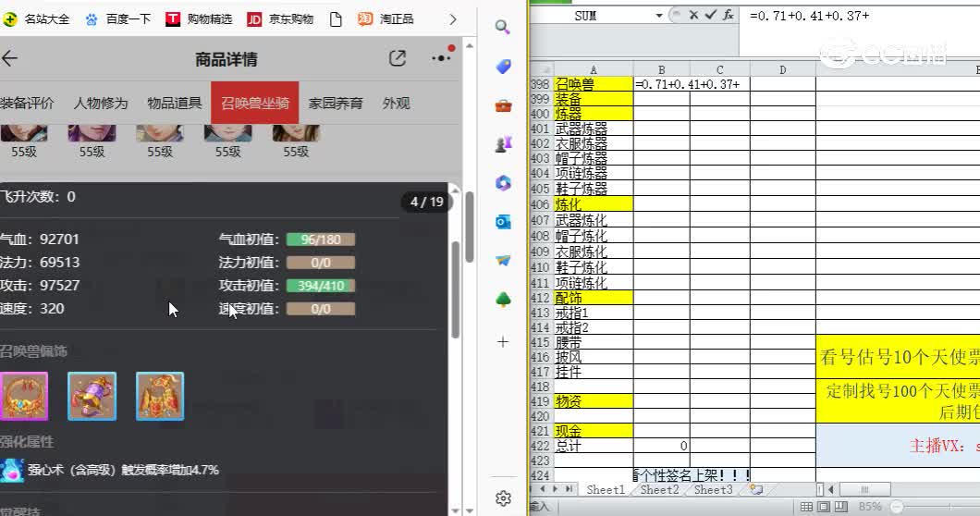Open the blue shopping tag icon in the sidebar
980x516 pixels.
503,67
